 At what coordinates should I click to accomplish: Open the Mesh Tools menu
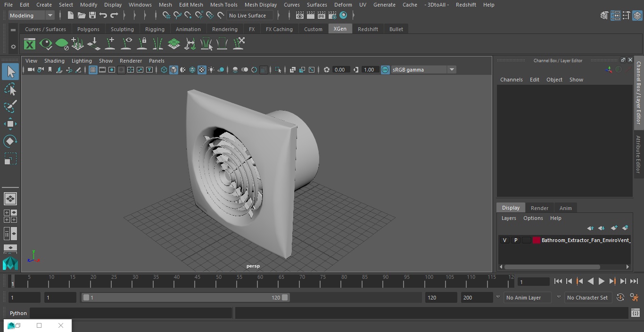224,5
